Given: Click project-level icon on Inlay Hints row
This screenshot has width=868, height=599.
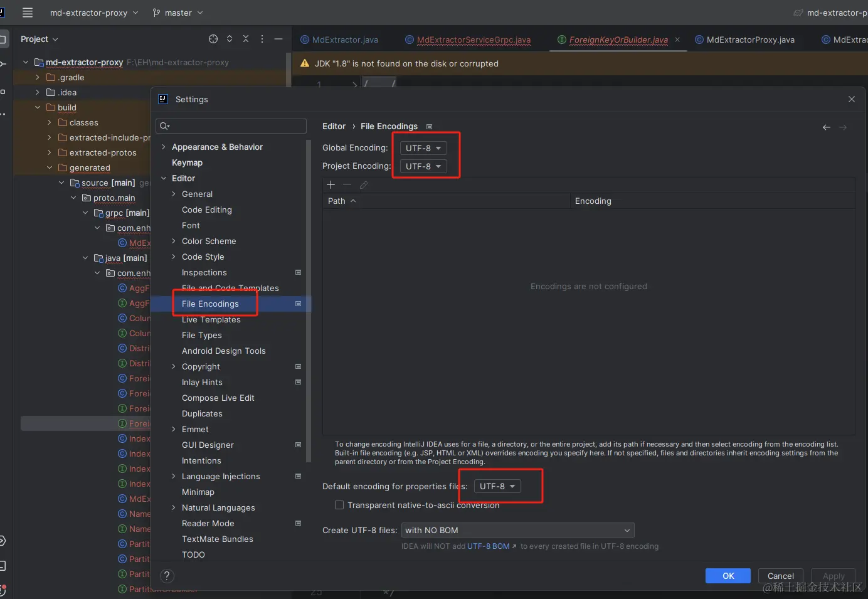Looking at the screenshot, I should click(x=298, y=382).
